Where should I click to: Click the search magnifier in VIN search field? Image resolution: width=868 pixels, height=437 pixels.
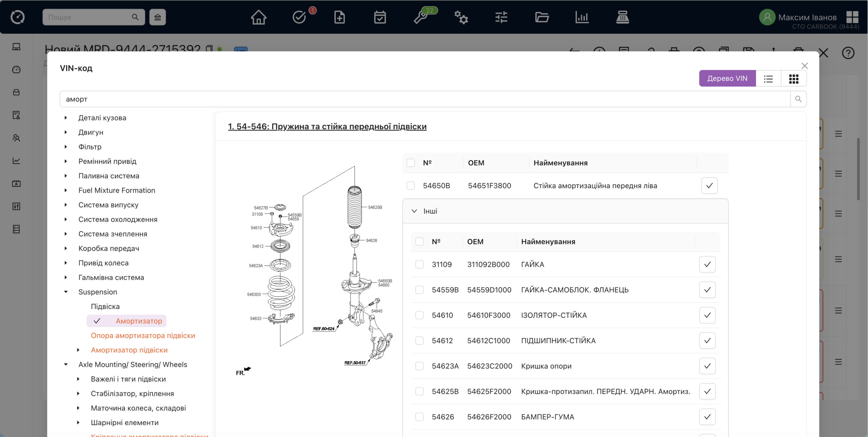[x=798, y=99]
